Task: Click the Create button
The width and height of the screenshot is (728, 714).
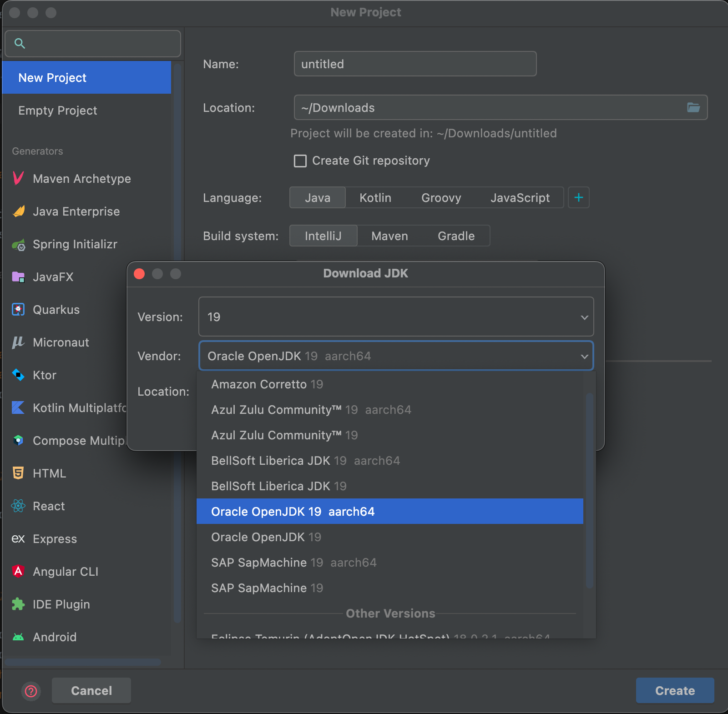Action: [675, 690]
